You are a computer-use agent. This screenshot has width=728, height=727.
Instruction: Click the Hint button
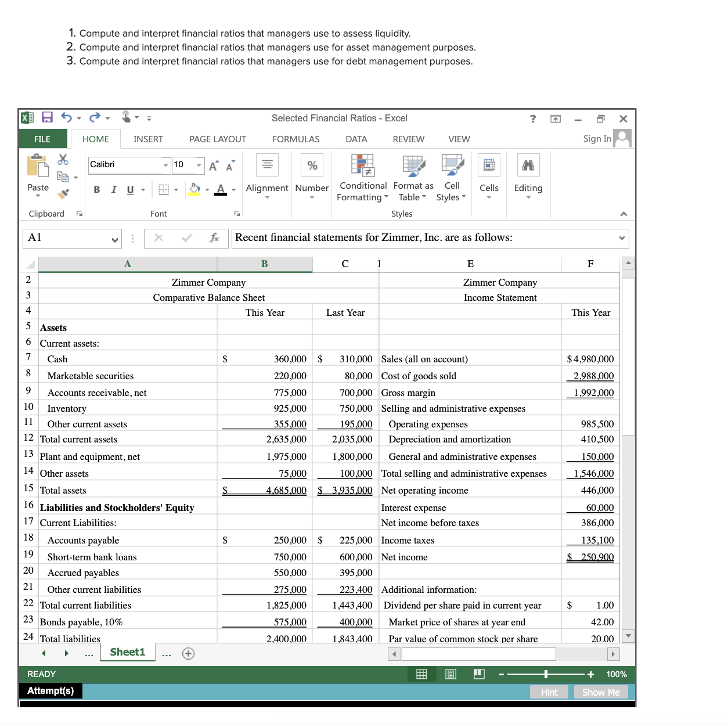[549, 692]
